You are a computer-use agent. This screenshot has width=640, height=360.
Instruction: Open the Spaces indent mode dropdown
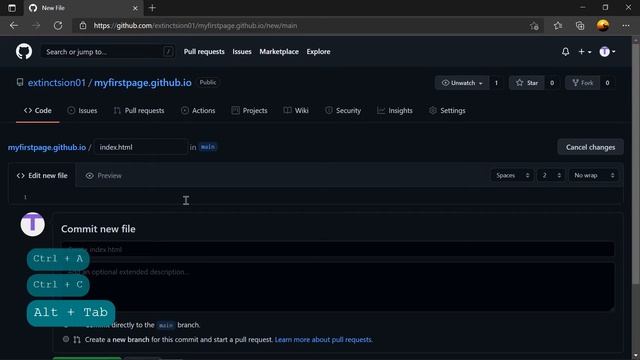point(512,176)
